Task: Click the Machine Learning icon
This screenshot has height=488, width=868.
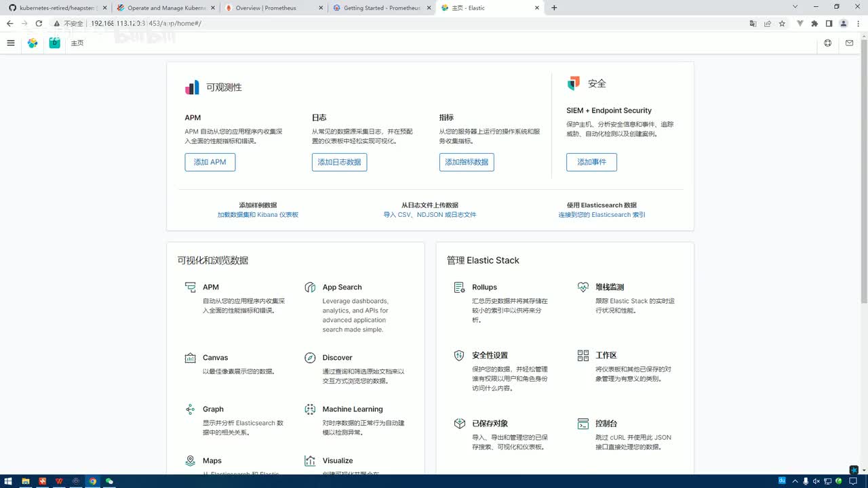Action: [310, 409]
